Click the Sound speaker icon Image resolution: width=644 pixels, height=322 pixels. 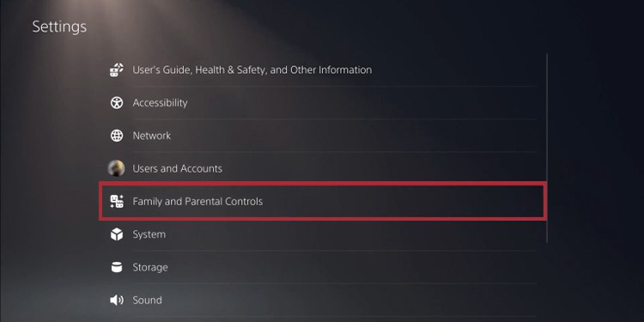pos(117,301)
